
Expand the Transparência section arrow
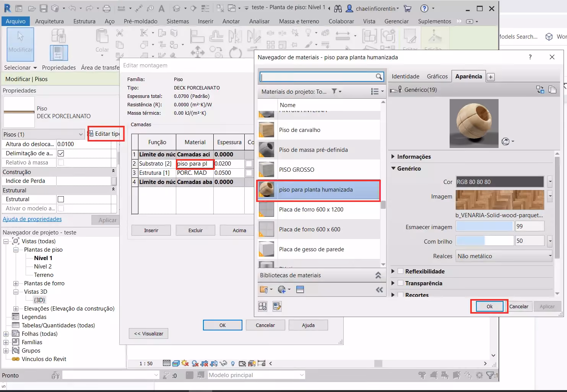coord(393,283)
